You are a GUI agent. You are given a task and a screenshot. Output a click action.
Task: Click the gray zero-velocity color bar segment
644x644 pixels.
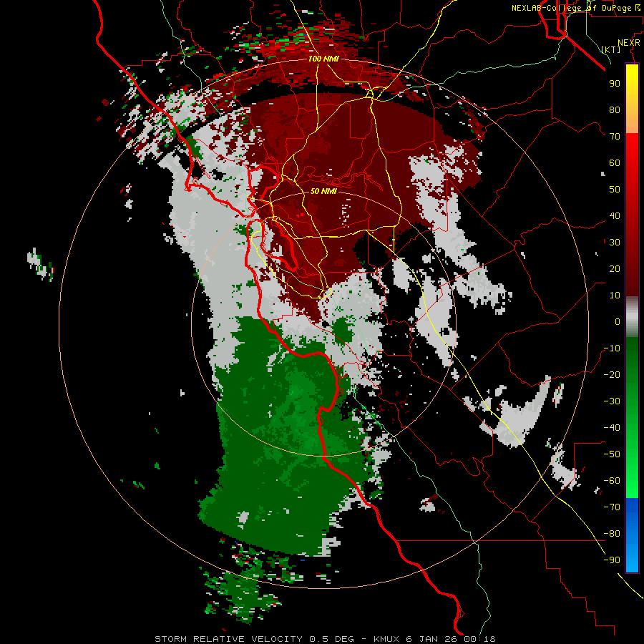[x=632, y=317]
